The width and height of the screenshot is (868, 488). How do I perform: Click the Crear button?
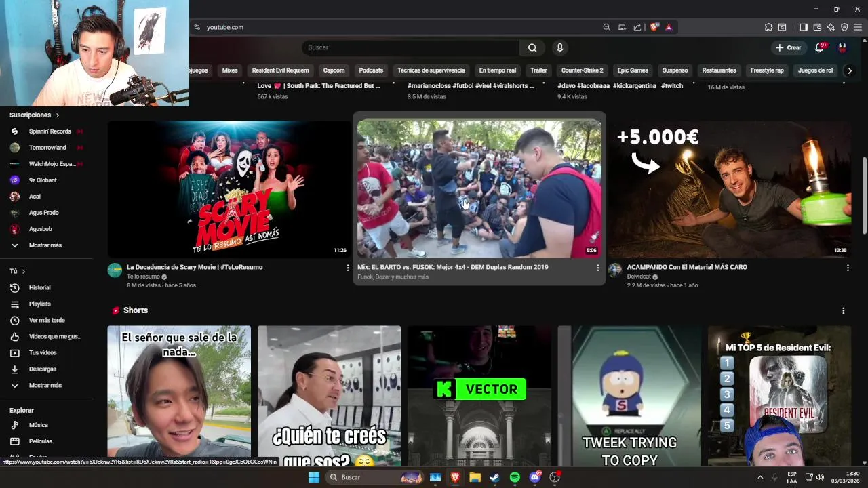click(788, 47)
